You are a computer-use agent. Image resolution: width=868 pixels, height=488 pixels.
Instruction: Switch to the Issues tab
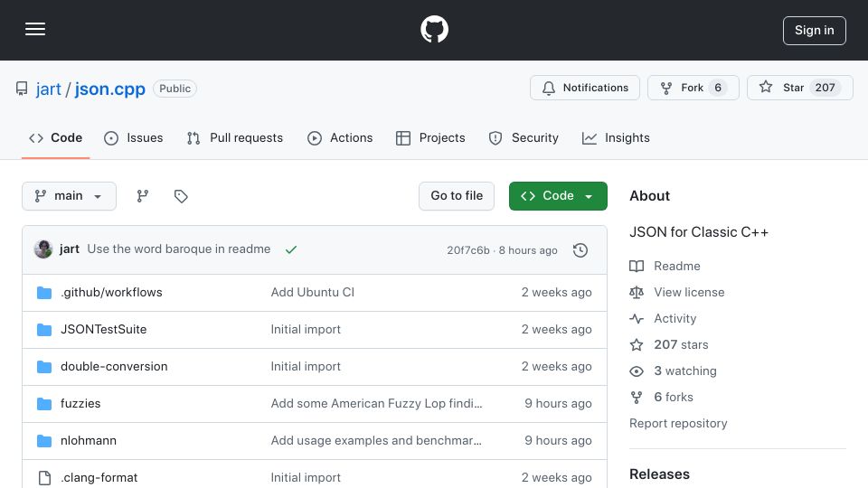(x=134, y=137)
